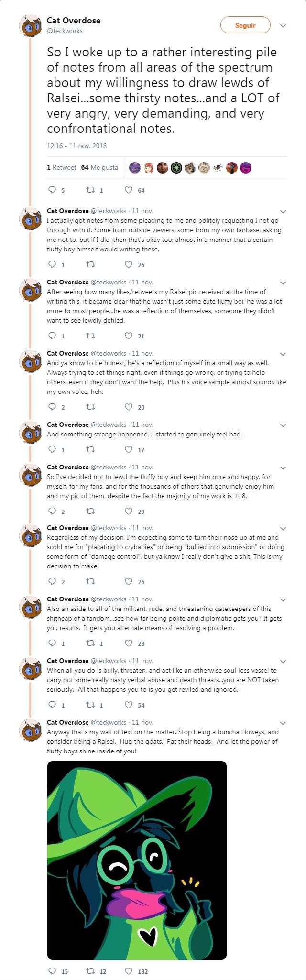
Task: Click the Seguir follow button
Action: 245,25
